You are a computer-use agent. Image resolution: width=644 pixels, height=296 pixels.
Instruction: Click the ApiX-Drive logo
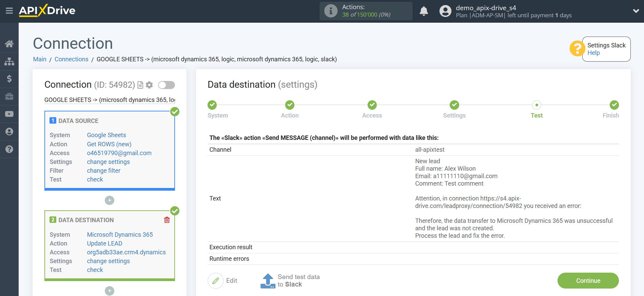click(47, 10)
